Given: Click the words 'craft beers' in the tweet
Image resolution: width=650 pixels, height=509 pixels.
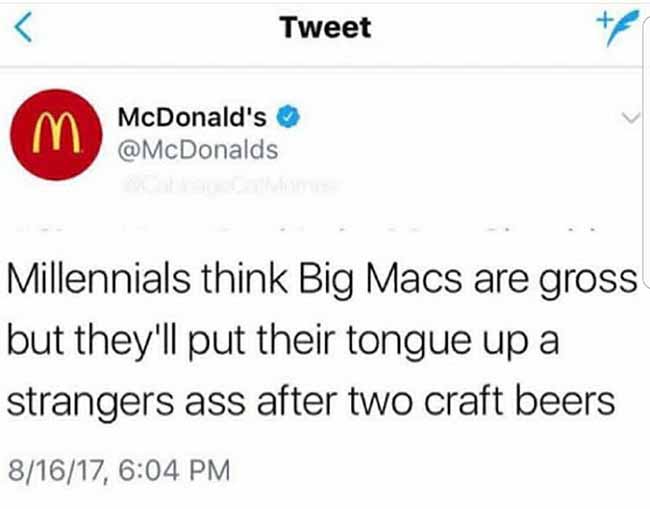Looking at the screenshot, I should pyautogui.click(x=519, y=400).
